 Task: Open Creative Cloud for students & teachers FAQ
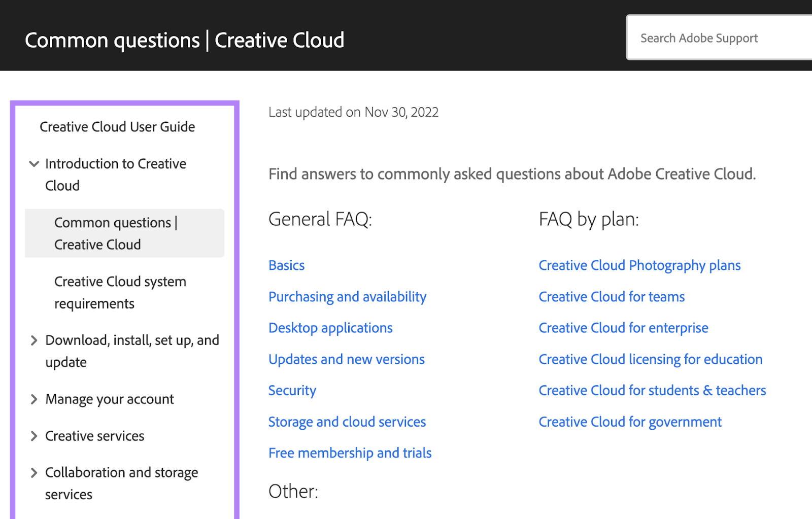[652, 391]
